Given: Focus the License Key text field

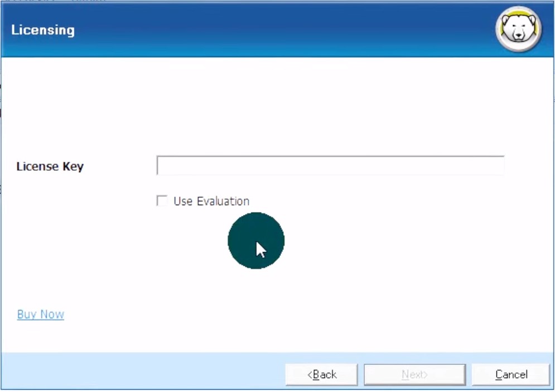Looking at the screenshot, I should tap(330, 166).
